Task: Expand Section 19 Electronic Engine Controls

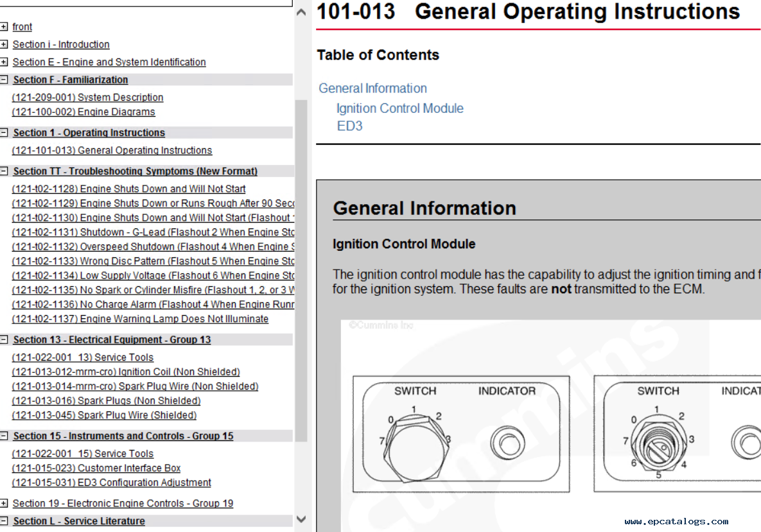Action: [x=4, y=503]
